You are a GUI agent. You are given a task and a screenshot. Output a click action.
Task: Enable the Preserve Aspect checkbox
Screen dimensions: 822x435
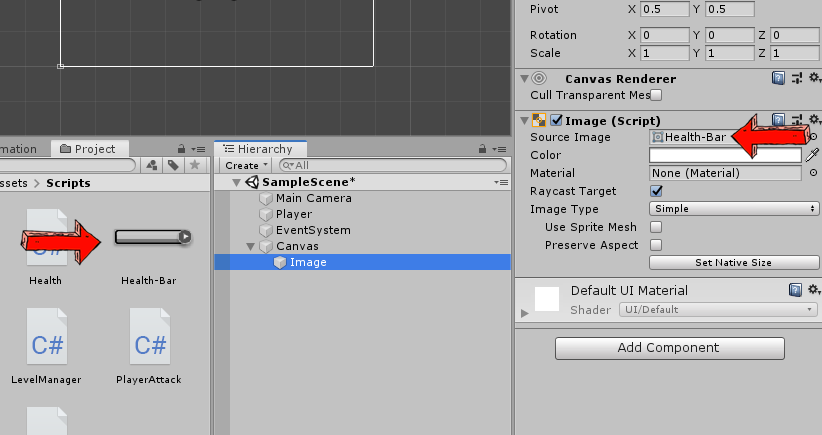click(x=657, y=245)
